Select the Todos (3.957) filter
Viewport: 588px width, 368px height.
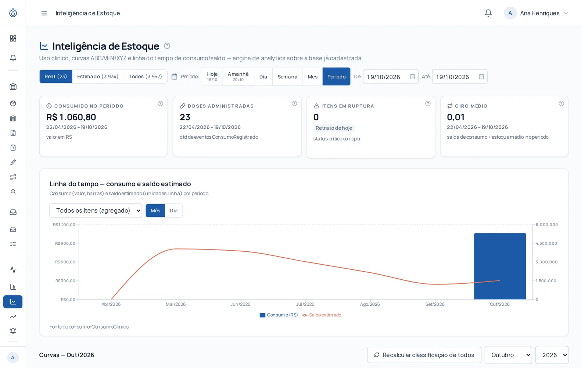tap(145, 77)
